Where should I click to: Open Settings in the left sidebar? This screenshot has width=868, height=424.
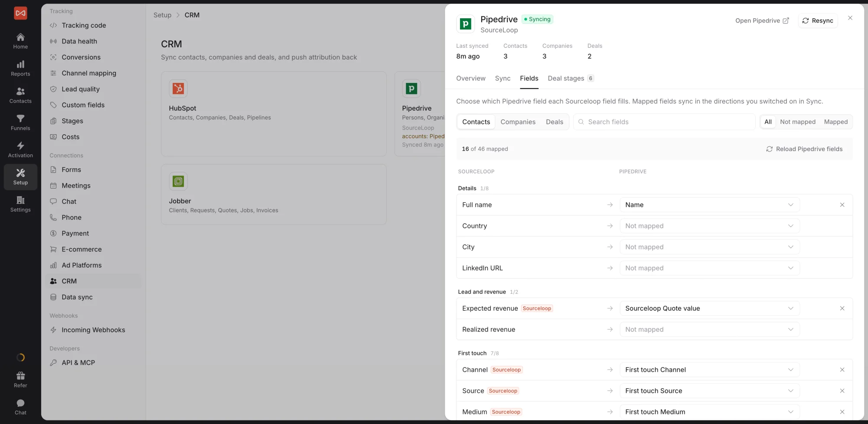tap(20, 204)
